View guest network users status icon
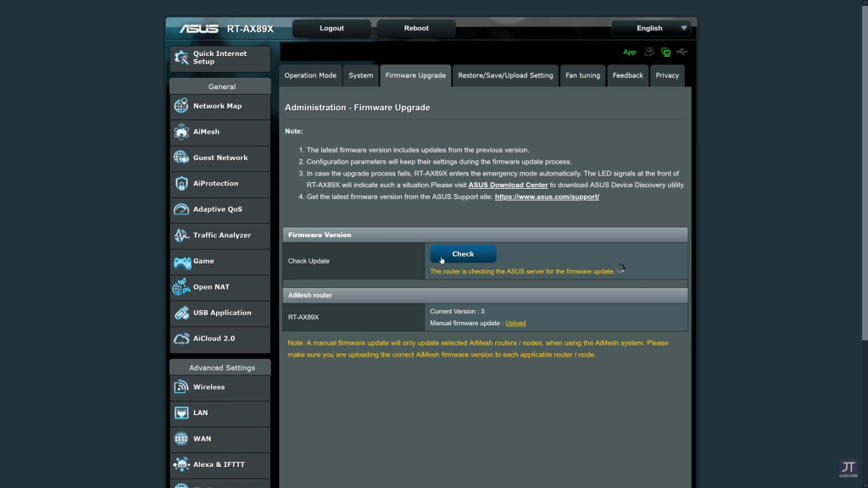The height and width of the screenshot is (488, 868). coord(649,52)
